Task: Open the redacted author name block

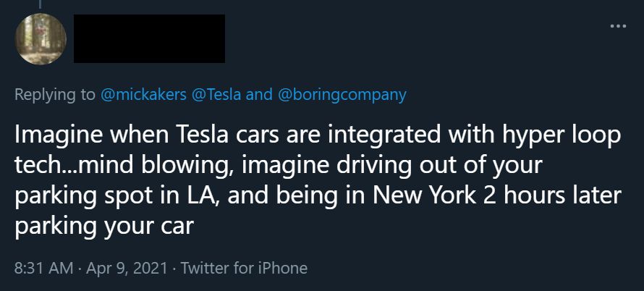Action: point(150,38)
